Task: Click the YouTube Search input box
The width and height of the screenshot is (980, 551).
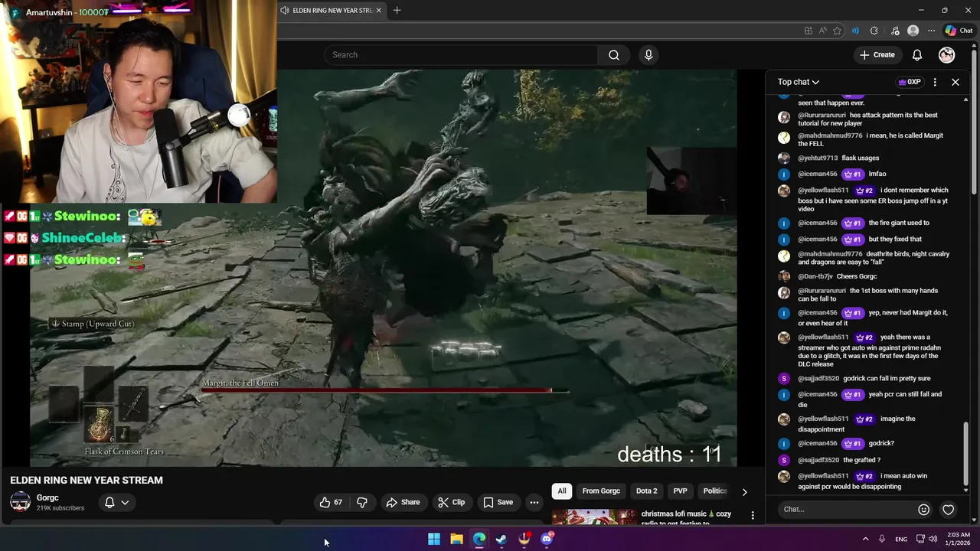Action: [x=460, y=55]
